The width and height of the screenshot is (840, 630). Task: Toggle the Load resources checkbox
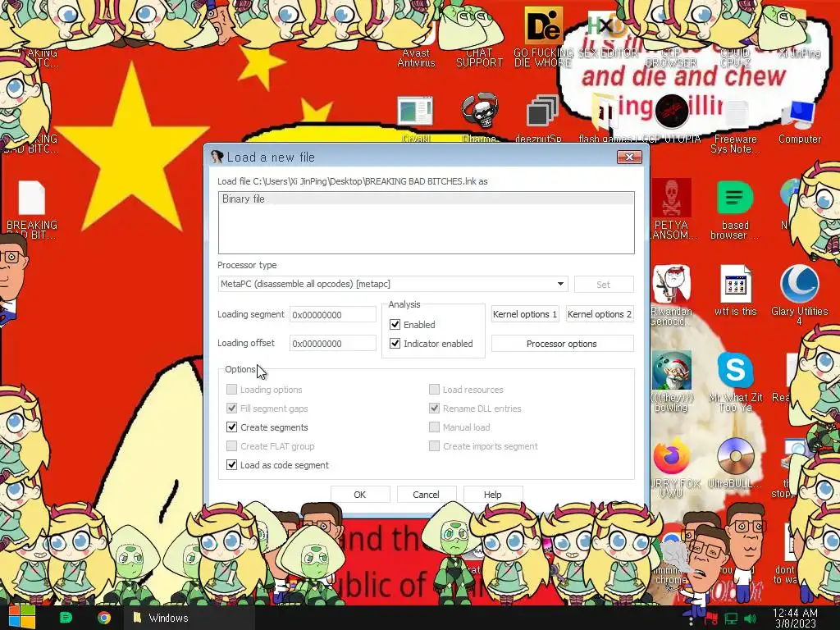point(434,390)
